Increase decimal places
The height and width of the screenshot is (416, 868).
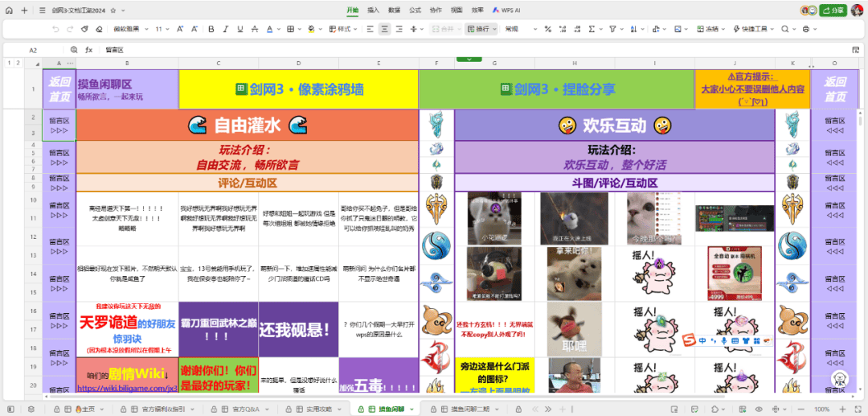click(563, 29)
